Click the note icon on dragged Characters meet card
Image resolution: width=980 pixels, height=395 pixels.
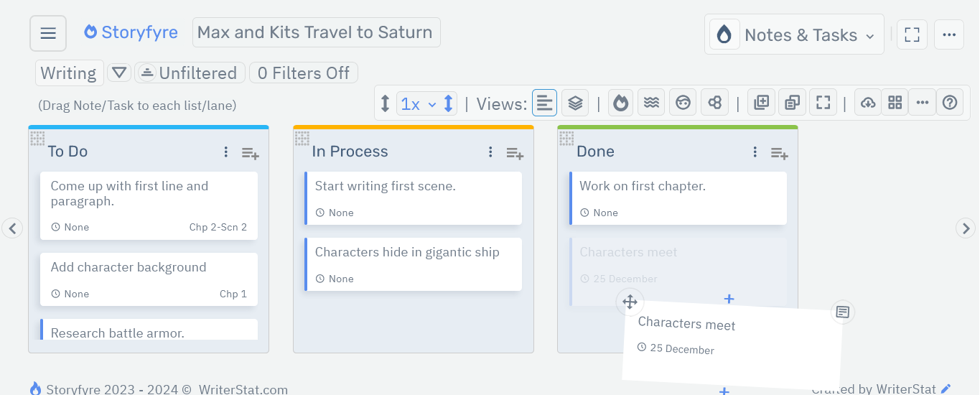click(x=843, y=312)
